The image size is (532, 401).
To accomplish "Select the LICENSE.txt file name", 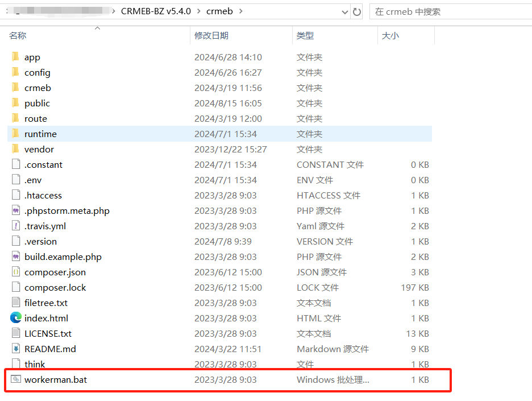I will (x=48, y=333).
